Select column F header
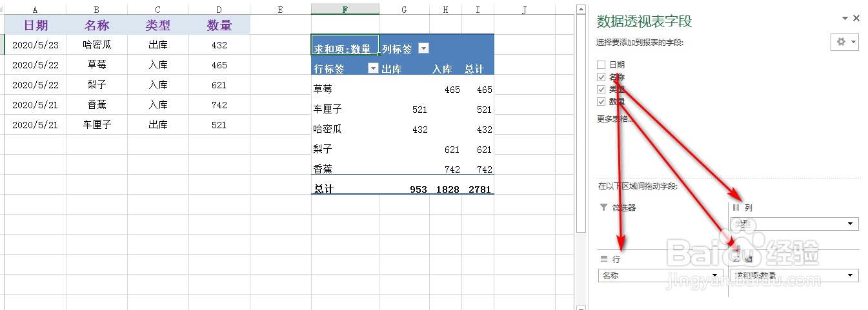 tap(345, 10)
